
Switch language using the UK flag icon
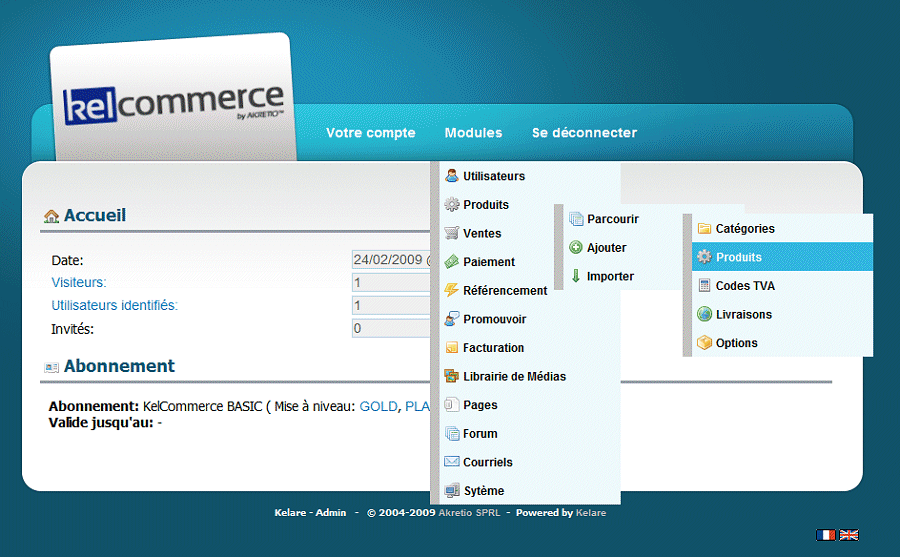(848, 535)
